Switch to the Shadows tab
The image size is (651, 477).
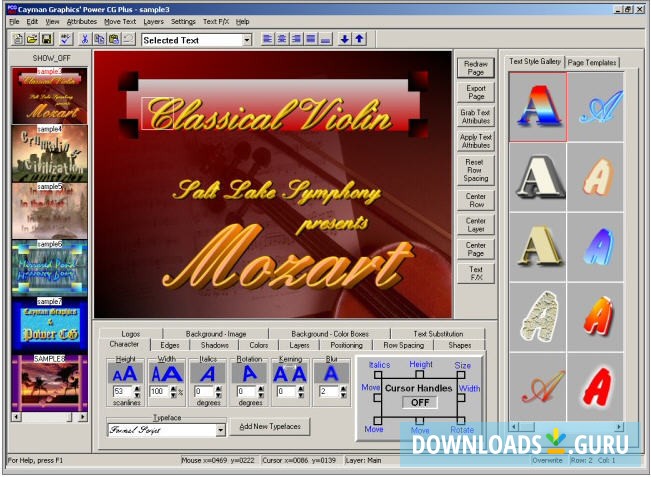(215, 345)
